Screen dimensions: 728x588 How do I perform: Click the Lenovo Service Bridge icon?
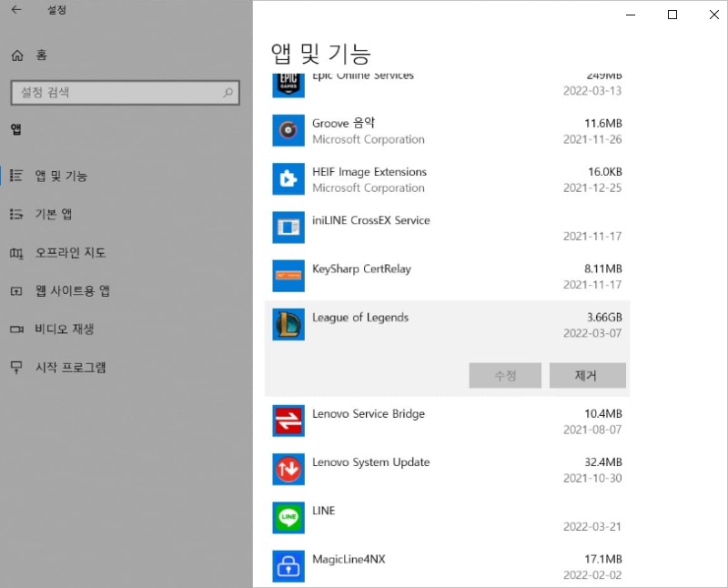(x=288, y=421)
